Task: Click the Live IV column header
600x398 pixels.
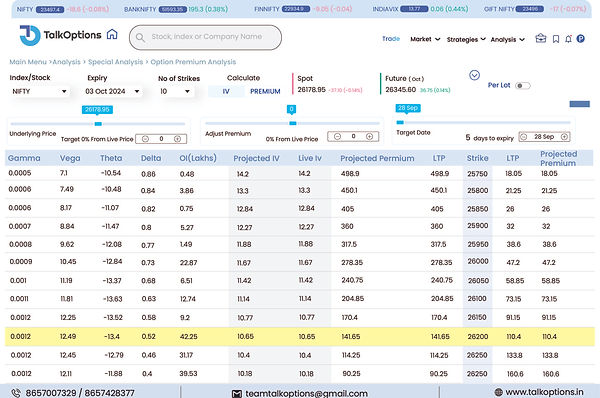Action: pyautogui.click(x=310, y=158)
